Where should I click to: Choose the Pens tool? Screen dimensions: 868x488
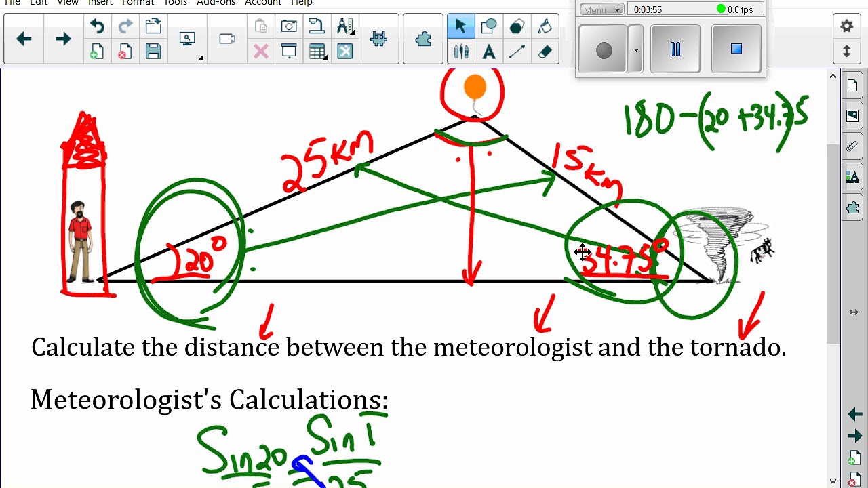click(460, 52)
